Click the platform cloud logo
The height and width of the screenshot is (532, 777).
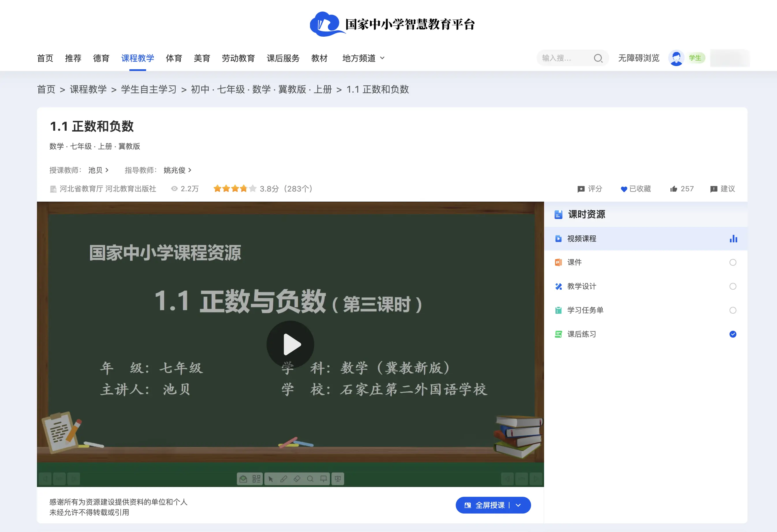(x=327, y=24)
